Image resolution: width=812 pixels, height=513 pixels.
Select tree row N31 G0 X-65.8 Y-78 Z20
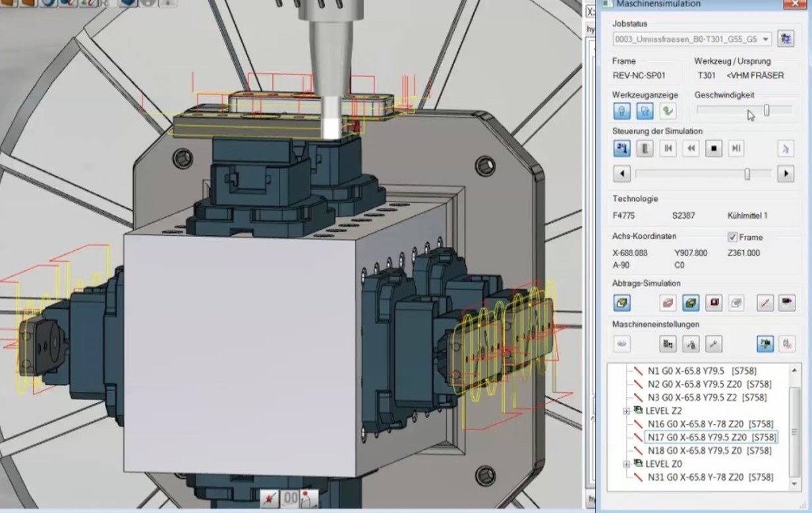(710, 477)
